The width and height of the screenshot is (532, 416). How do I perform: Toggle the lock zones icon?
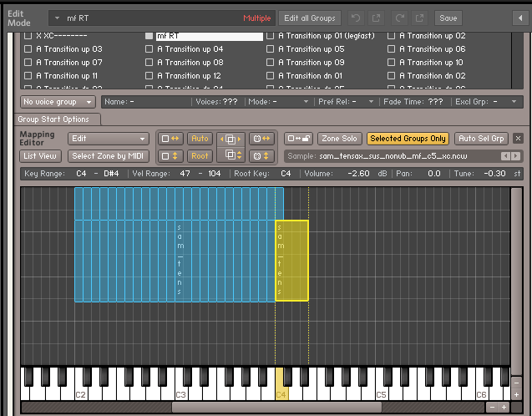click(299, 139)
